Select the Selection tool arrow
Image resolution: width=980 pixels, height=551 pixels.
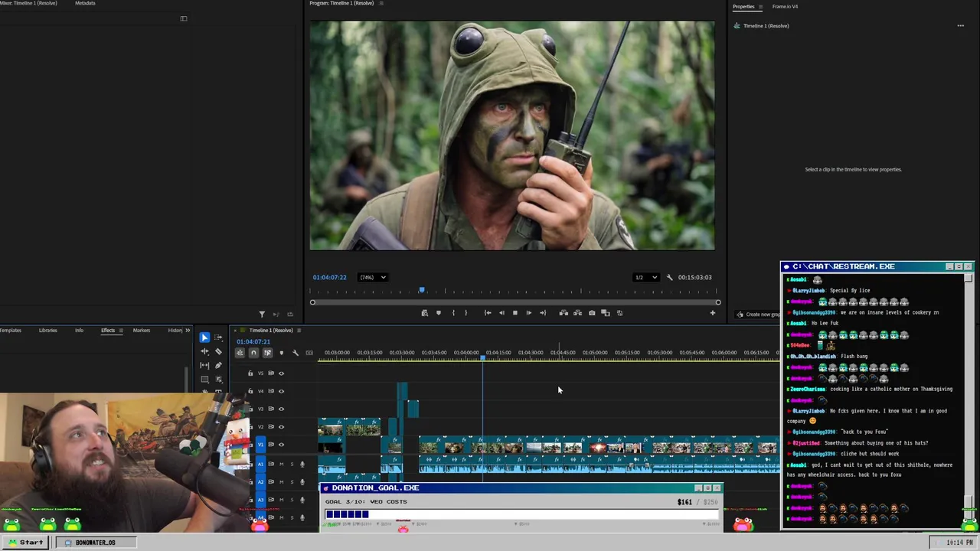(x=204, y=337)
